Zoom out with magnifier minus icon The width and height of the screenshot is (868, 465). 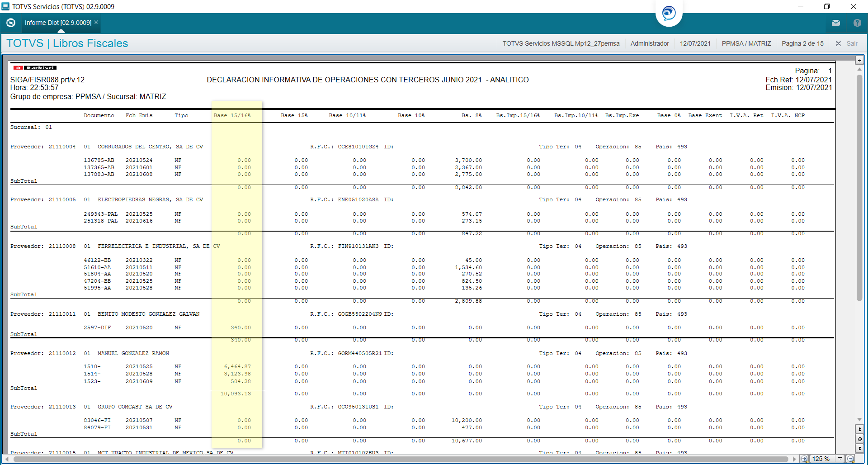[850, 459]
